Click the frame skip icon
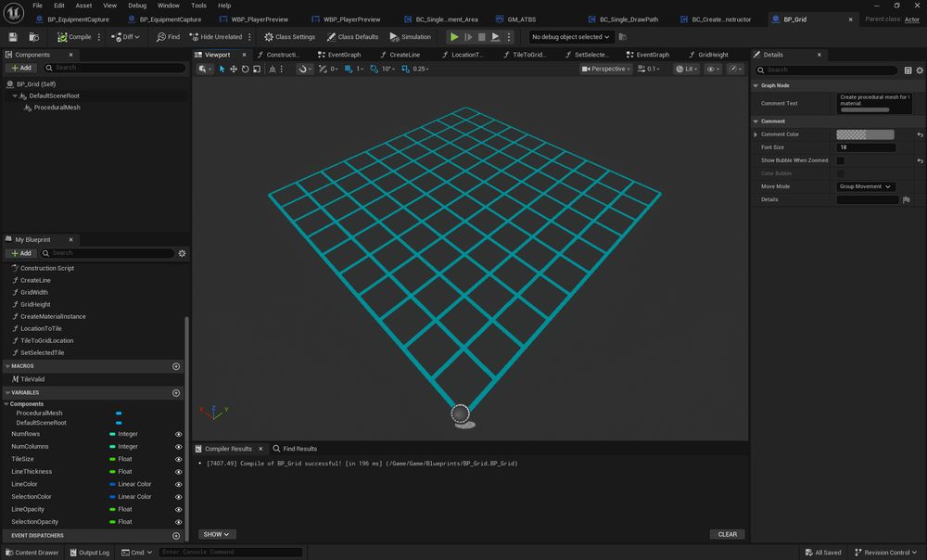 click(468, 37)
